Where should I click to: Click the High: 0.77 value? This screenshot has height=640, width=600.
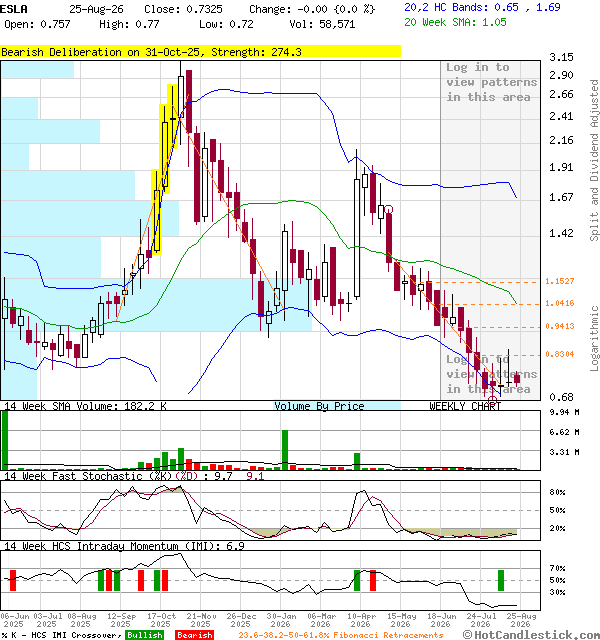pos(129,24)
